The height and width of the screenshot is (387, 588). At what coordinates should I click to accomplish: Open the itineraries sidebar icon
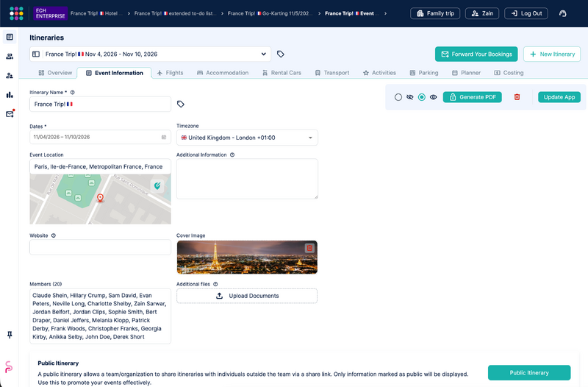coord(10,37)
